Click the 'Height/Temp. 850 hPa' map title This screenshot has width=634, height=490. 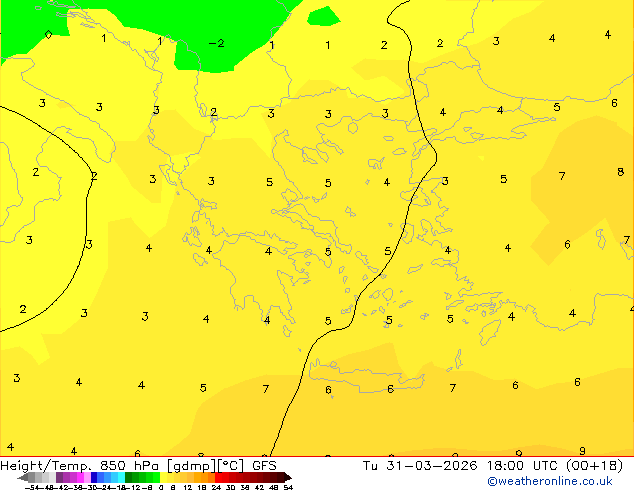[80, 466]
